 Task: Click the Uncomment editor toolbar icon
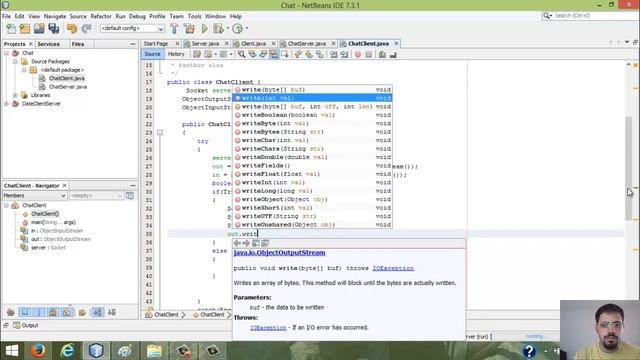click(393, 54)
